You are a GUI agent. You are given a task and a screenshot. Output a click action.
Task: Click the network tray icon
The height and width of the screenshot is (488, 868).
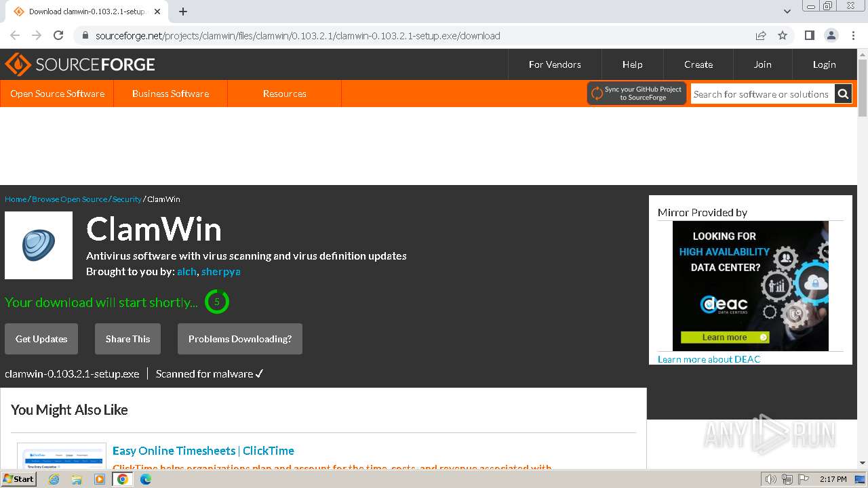pos(787,479)
